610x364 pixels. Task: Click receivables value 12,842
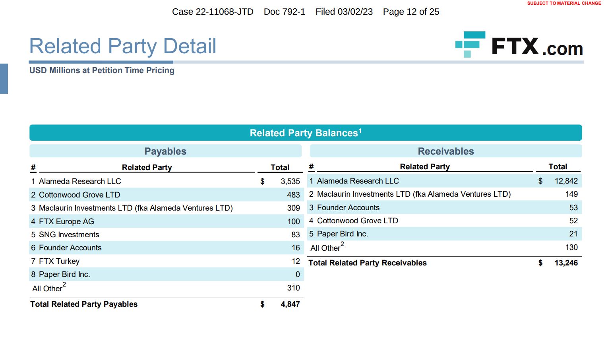566,181
